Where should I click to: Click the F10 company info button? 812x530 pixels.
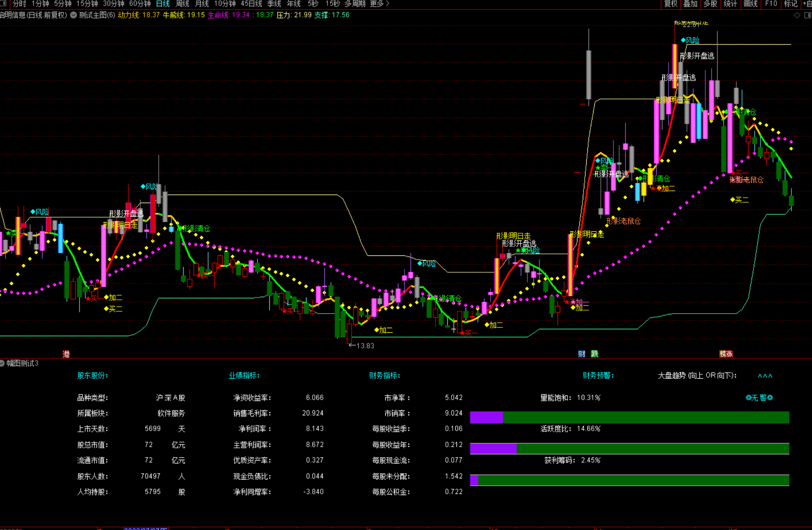pos(771,4)
